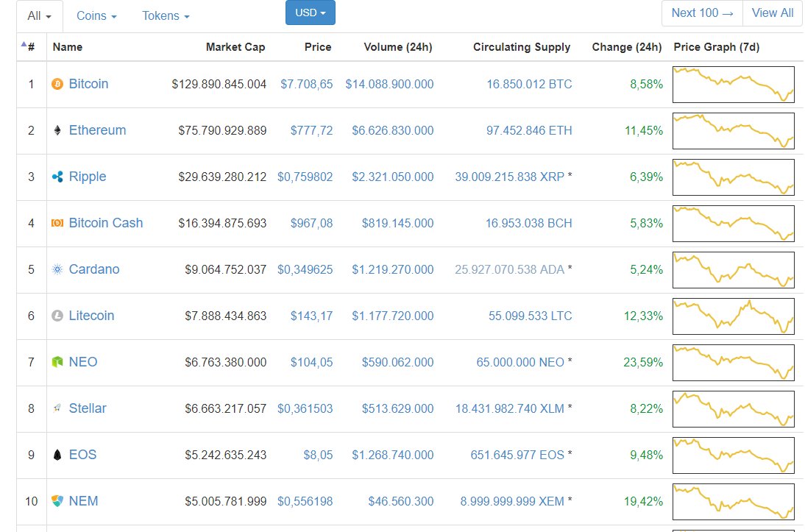805x532 pixels.
Task: Click Bitcoin price $7.708,65
Action: coord(307,84)
